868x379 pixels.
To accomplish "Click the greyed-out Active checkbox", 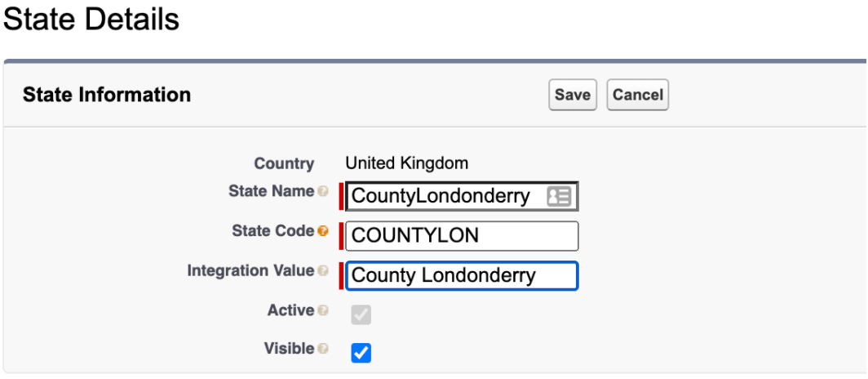I will click(361, 314).
